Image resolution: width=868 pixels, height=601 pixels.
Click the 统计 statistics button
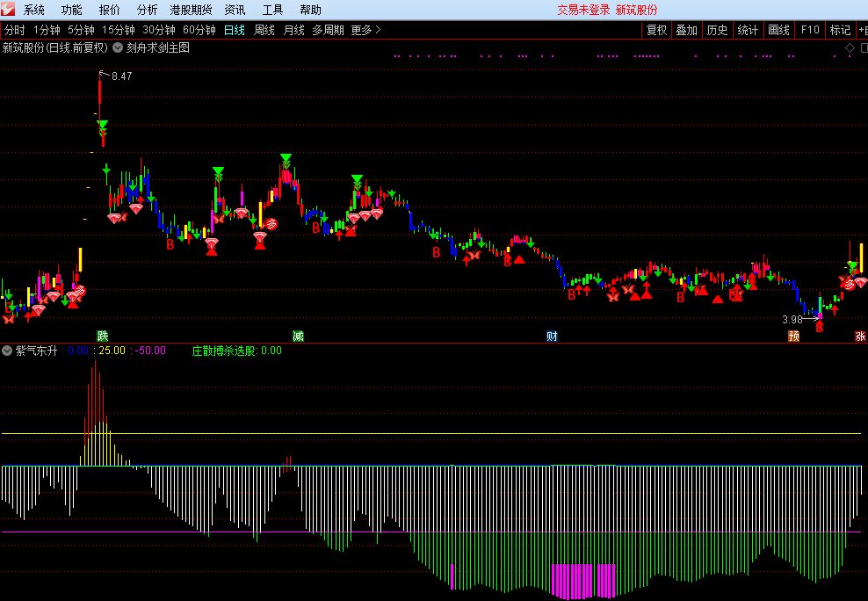coord(748,30)
